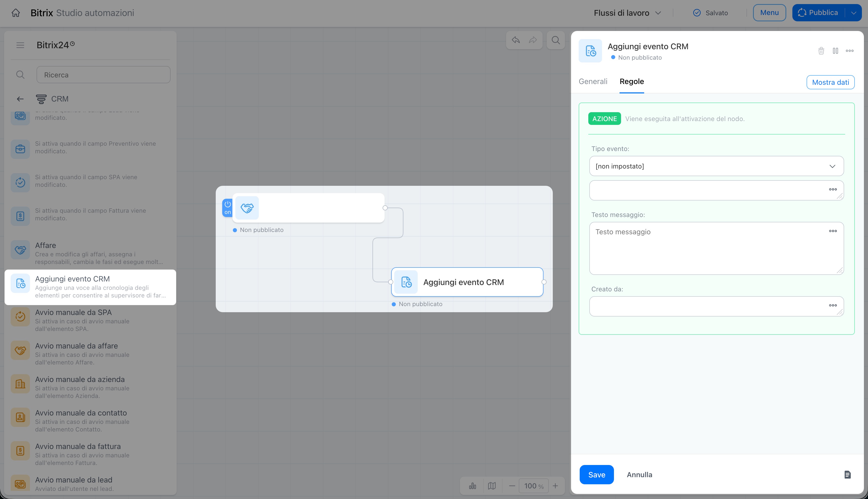The width and height of the screenshot is (868, 499).
Task: Undo the last canvas action
Action: tap(516, 40)
